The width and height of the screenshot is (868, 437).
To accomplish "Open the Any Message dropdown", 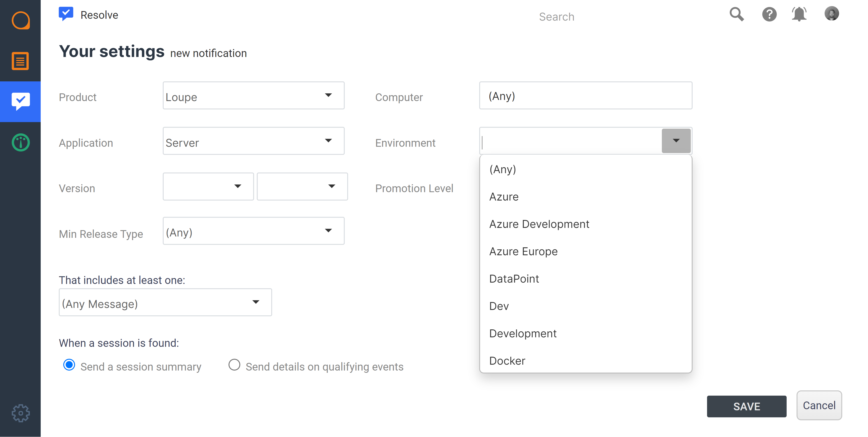I will [165, 302].
